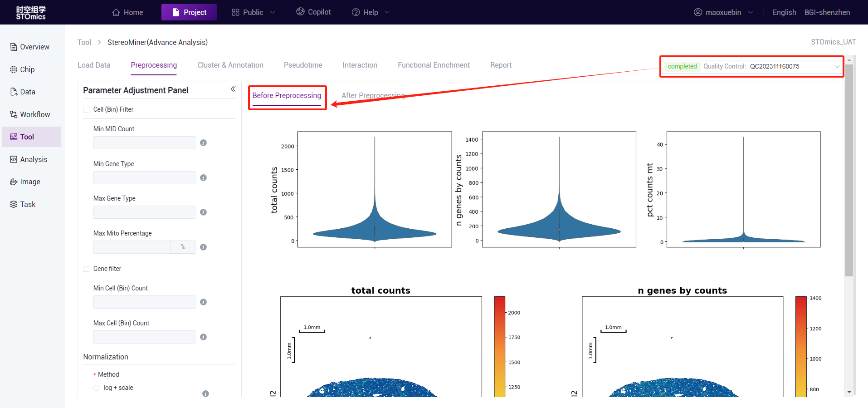Click the Max Gene Type input field

point(144,212)
